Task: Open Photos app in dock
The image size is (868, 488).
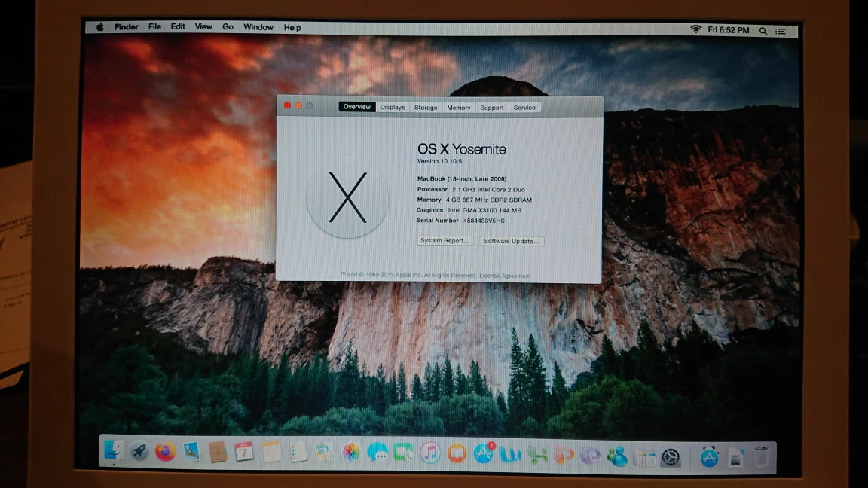Action: pos(351,453)
